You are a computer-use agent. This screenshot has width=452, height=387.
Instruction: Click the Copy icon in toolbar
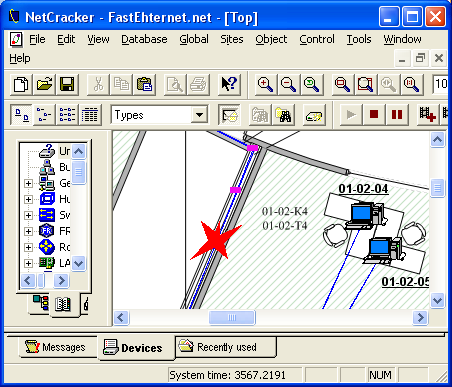coord(121,84)
